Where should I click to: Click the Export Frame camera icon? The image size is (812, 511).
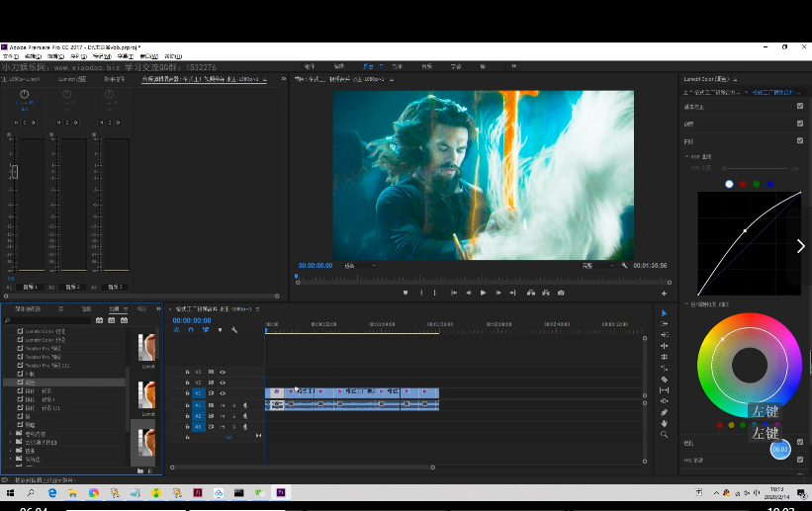tap(561, 293)
